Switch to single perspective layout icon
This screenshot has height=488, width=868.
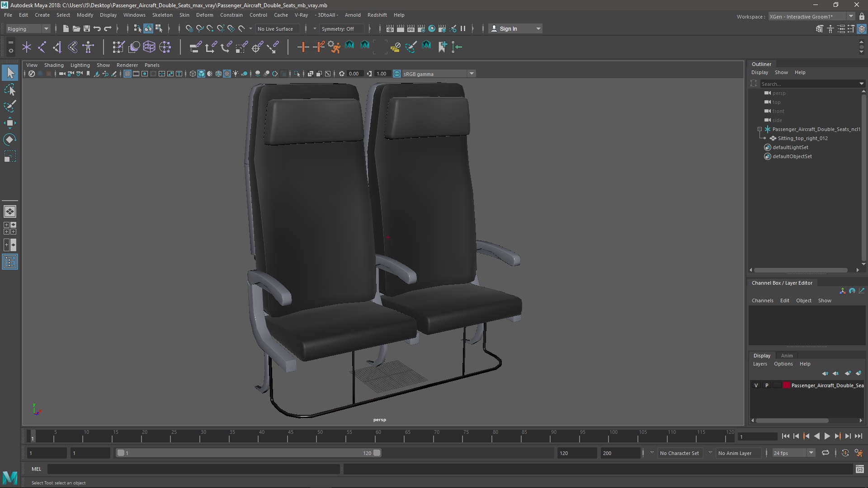[10, 211]
